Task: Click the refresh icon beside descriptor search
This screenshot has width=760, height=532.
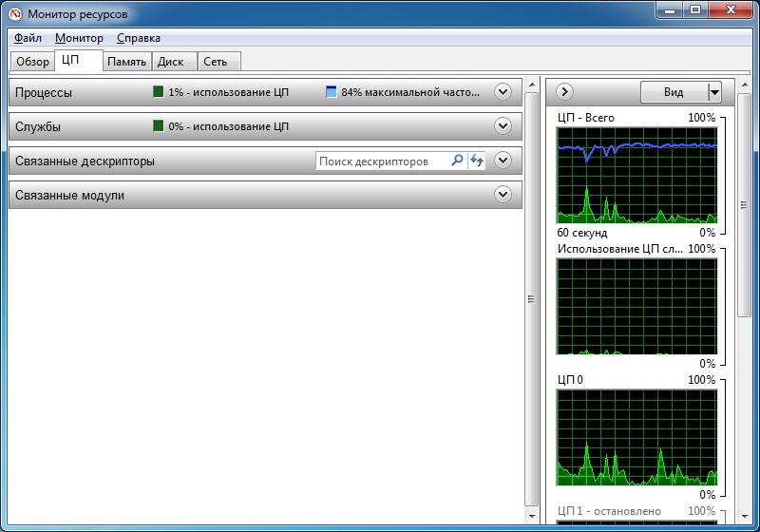Action: point(477,161)
